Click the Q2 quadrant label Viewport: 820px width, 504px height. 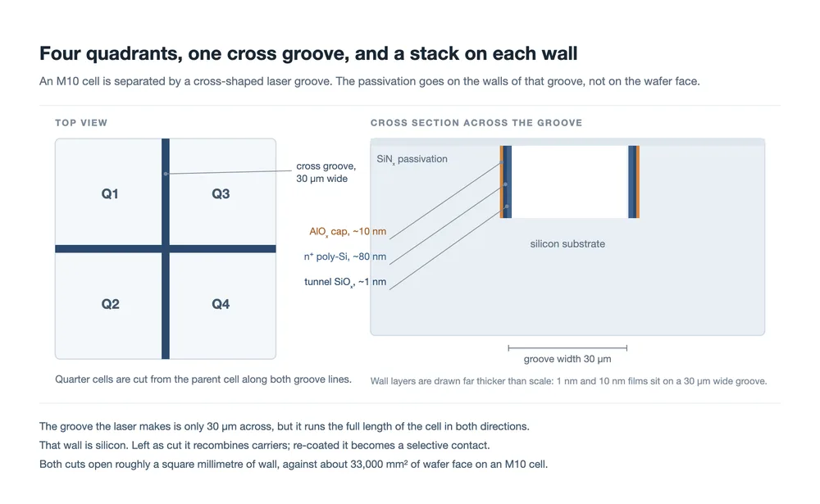coord(111,304)
